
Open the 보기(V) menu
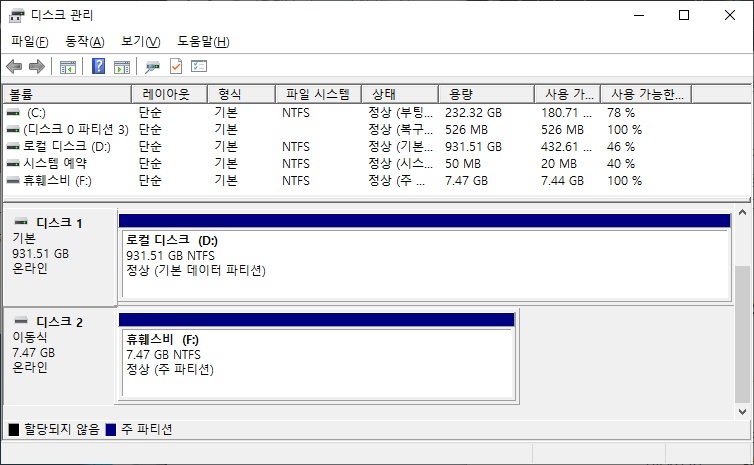click(140, 41)
